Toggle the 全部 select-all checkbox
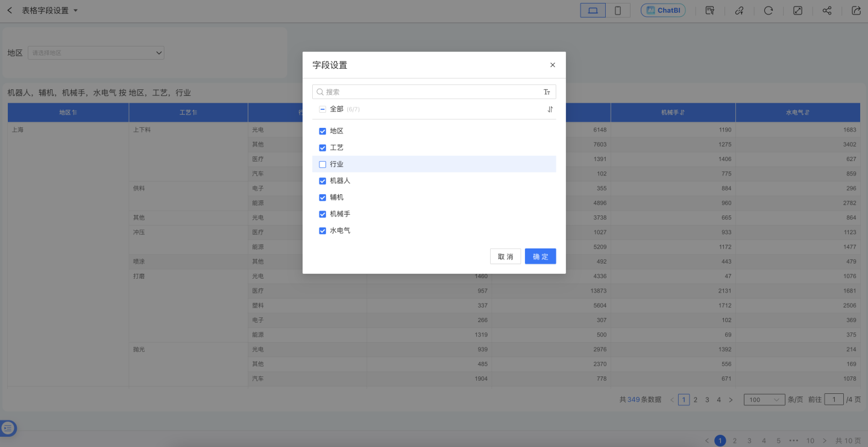This screenshot has width=868, height=447. 322,109
